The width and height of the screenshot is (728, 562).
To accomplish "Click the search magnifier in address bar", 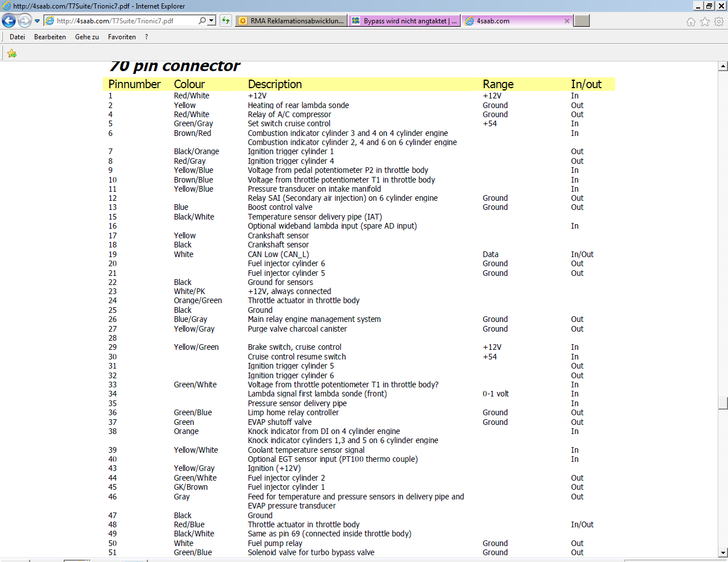I will (x=202, y=20).
